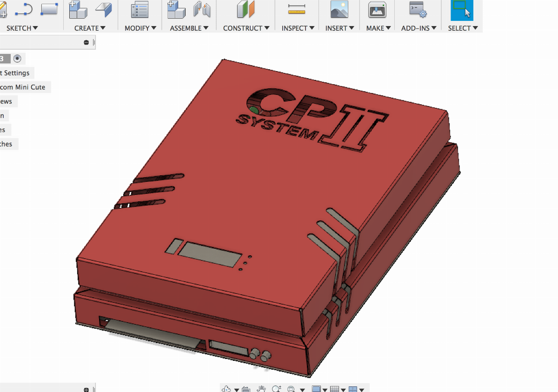Click the Viewports layout icon
The image size is (558, 392).
point(353,389)
